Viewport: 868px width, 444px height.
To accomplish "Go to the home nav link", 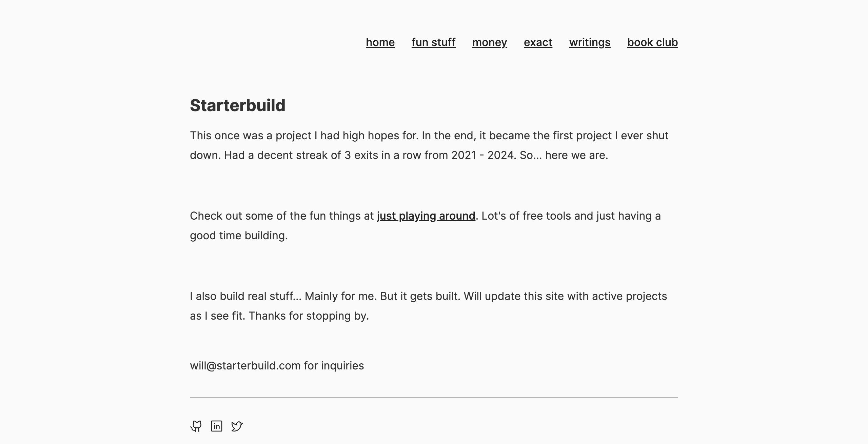I will pos(380,42).
